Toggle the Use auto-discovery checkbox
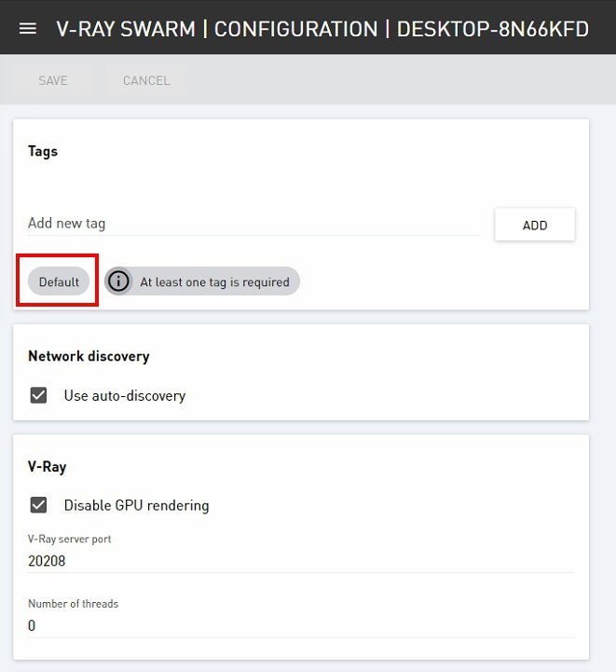Viewport: 616px width, 672px height. (38, 395)
